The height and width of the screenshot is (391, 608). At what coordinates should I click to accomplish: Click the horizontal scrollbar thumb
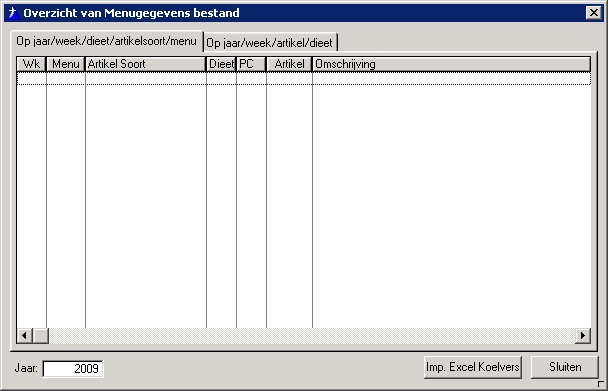[x=41, y=336]
